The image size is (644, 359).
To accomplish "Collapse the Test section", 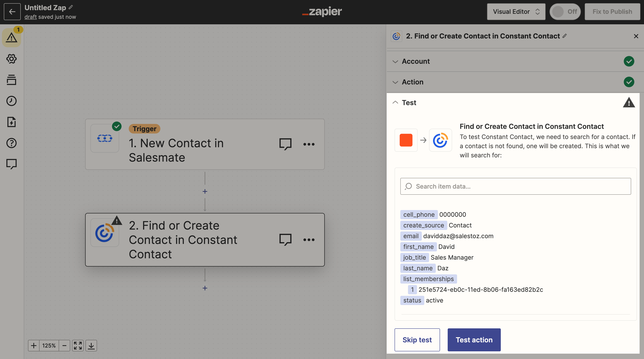I will point(395,103).
